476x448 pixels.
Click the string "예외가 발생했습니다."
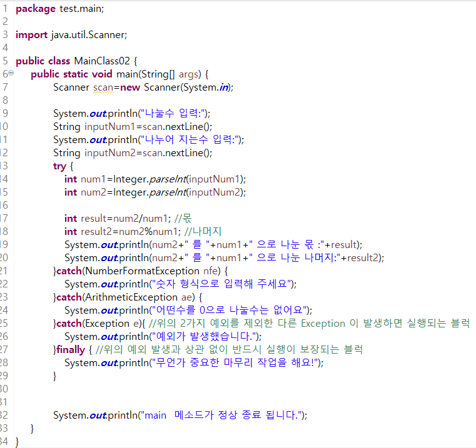(204, 336)
